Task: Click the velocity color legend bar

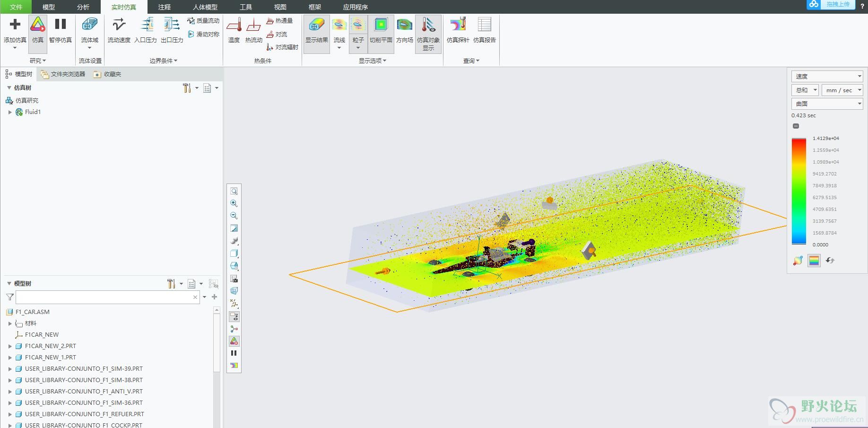Action: pyautogui.click(x=799, y=191)
